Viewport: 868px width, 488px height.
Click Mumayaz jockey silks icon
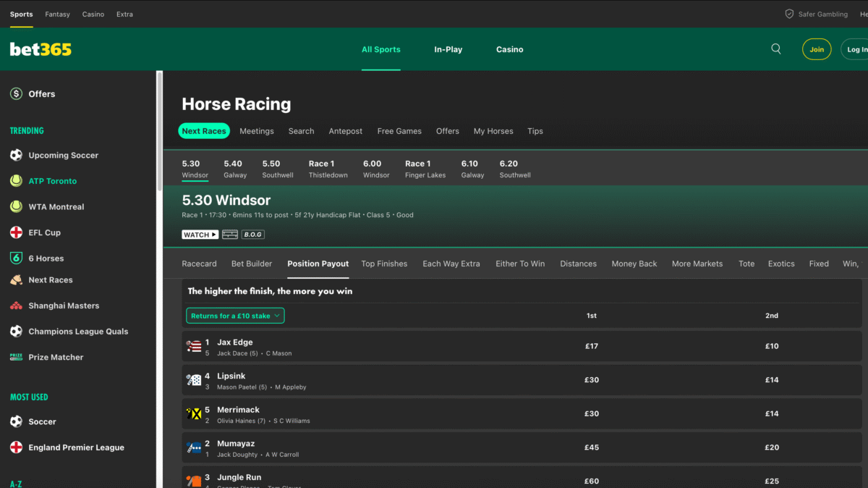194,448
